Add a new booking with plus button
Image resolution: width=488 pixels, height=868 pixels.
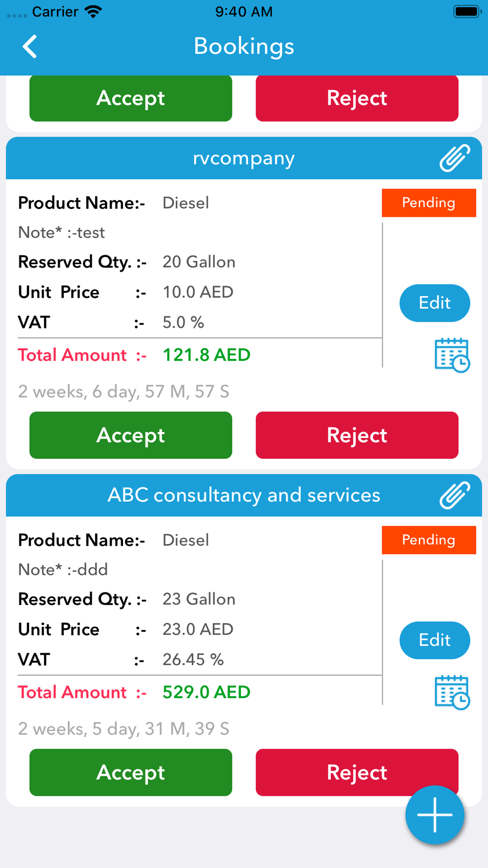(x=434, y=815)
